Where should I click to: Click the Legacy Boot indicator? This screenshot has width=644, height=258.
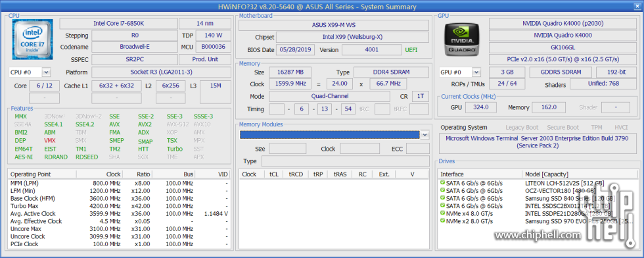(x=522, y=128)
